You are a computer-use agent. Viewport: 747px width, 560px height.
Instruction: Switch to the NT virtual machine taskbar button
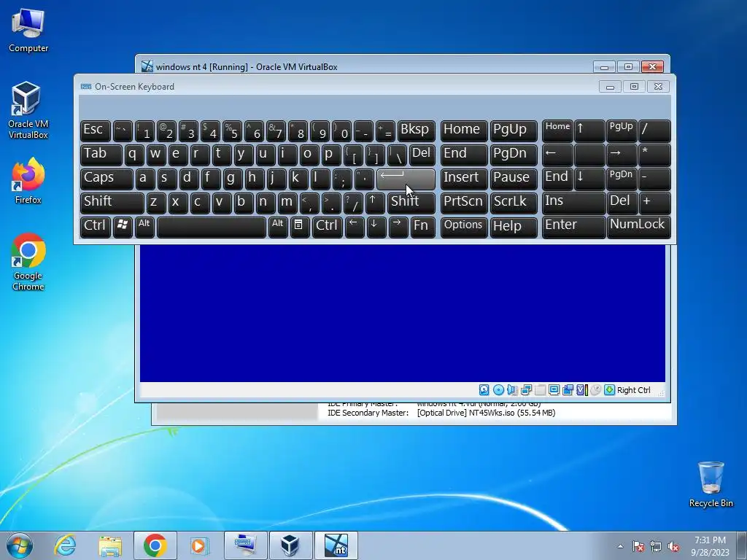[x=336, y=545]
